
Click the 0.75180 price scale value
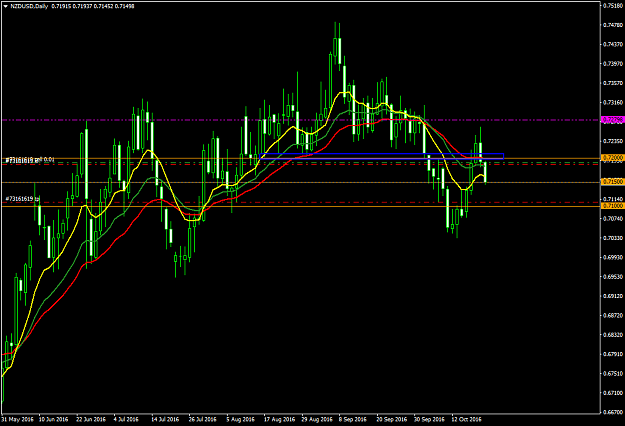[x=613, y=6]
